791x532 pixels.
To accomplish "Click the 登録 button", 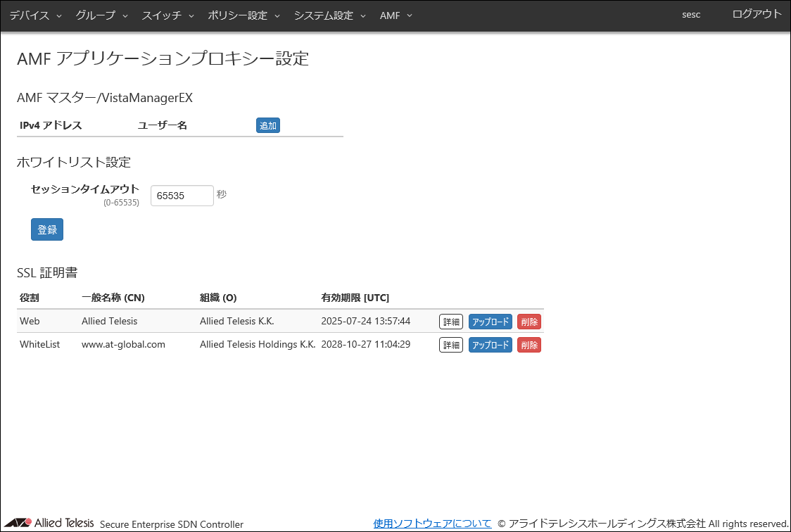I will coord(47,229).
